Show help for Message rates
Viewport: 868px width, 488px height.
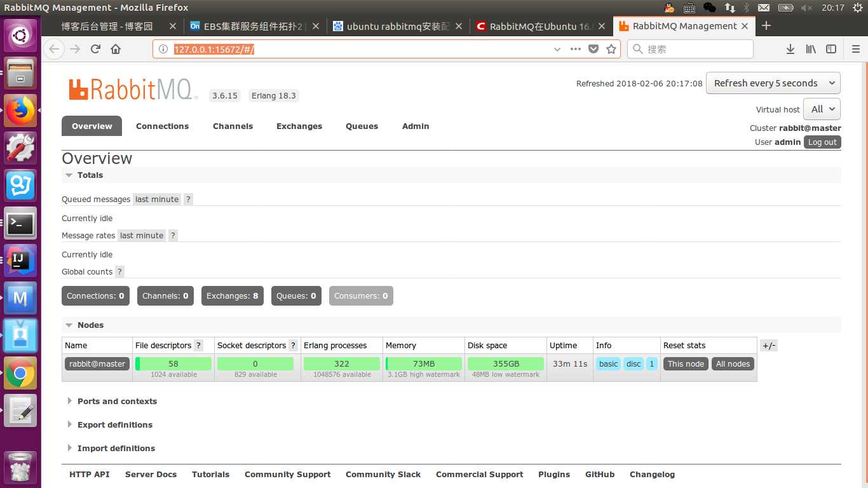point(173,235)
